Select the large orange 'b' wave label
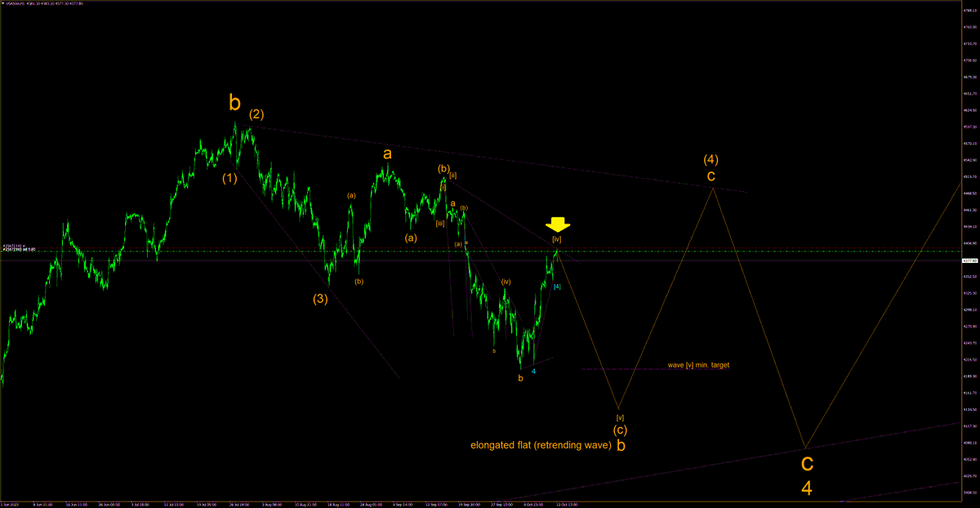Viewport: 980px width, 508px height. tap(235, 103)
